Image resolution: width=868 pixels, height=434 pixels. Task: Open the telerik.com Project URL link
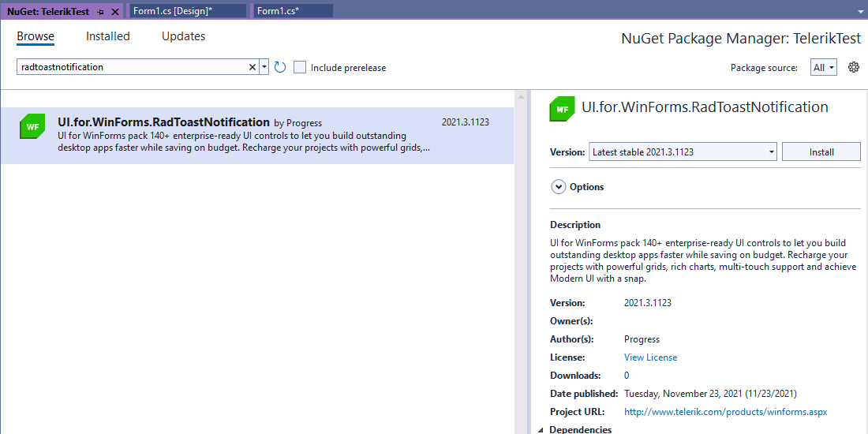pos(726,412)
